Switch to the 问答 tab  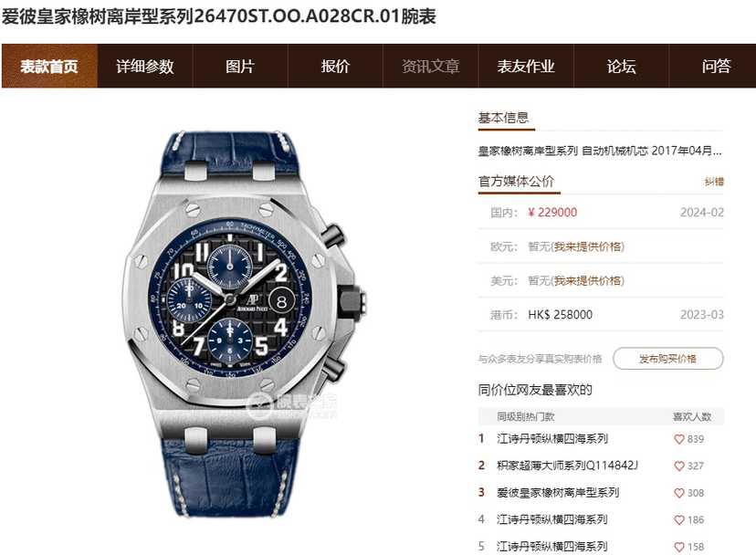point(716,66)
